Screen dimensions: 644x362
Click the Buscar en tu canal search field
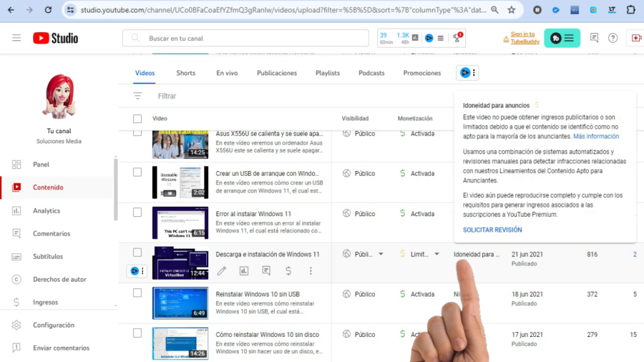pos(252,38)
